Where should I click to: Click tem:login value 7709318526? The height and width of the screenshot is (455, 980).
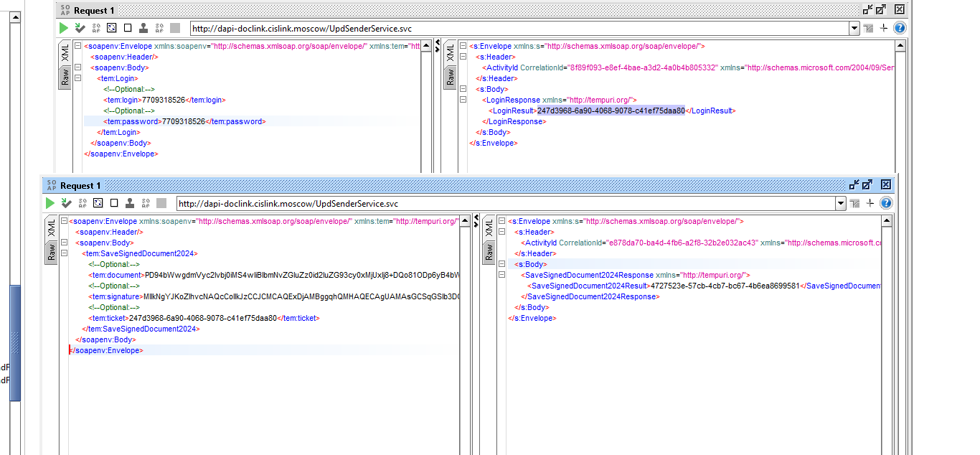[x=164, y=100]
